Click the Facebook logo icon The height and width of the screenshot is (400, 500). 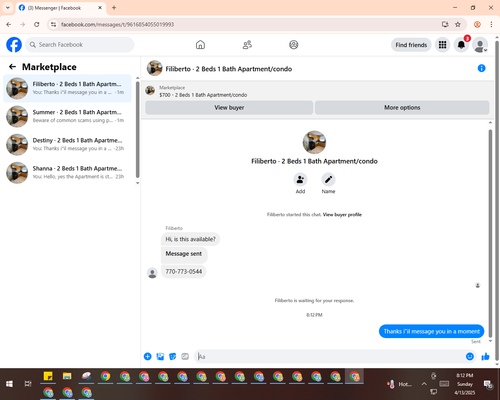14,45
